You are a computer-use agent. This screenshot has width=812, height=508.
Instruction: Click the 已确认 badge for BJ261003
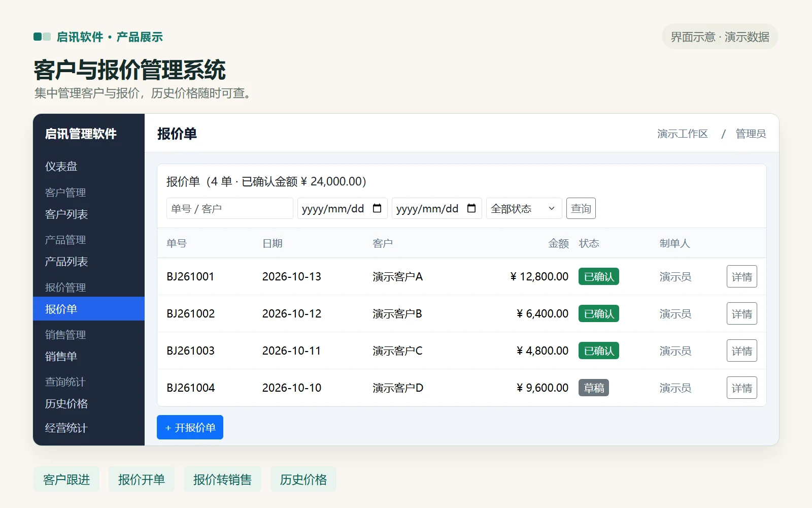point(599,351)
